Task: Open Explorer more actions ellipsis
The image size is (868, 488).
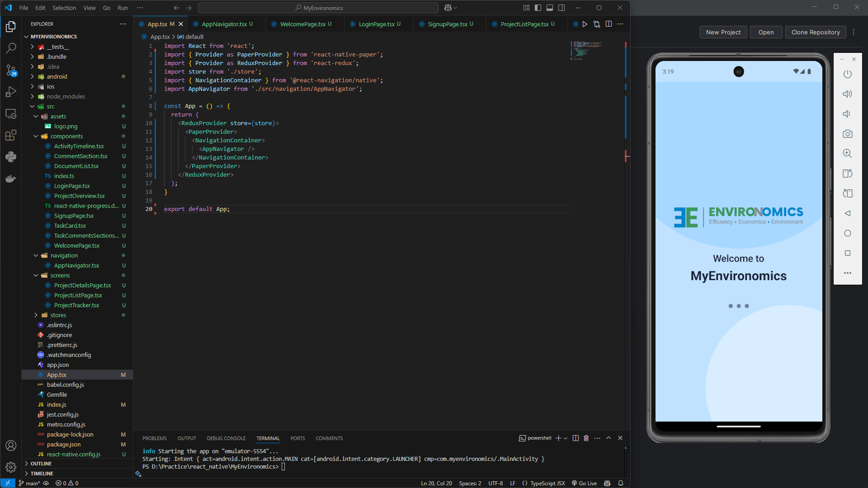Action: 123,24
